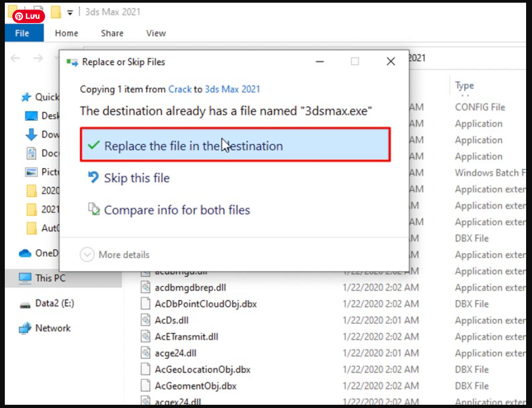
Task: Open the quick access toolbar dropdown arrow
Action: [70, 13]
